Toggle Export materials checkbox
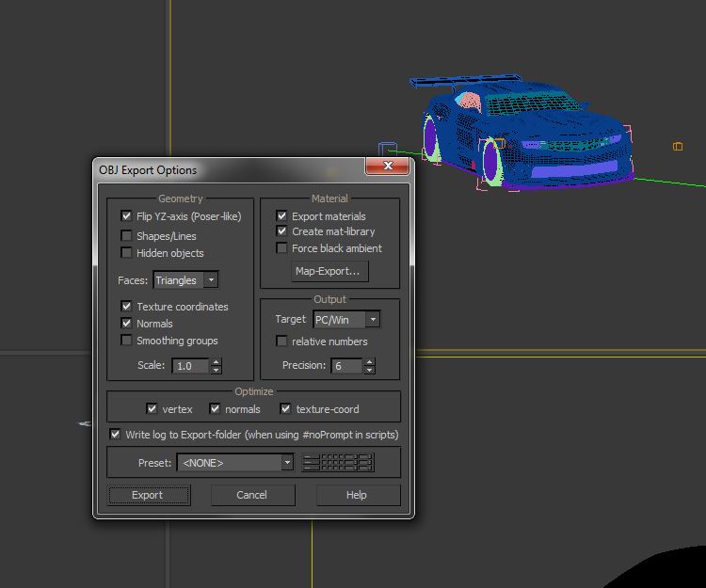Image resolution: width=706 pixels, height=588 pixels. click(281, 216)
